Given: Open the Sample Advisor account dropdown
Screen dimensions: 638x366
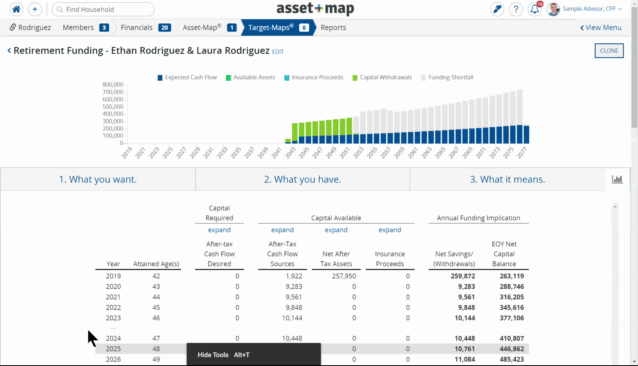Looking at the screenshot, I should [x=585, y=9].
